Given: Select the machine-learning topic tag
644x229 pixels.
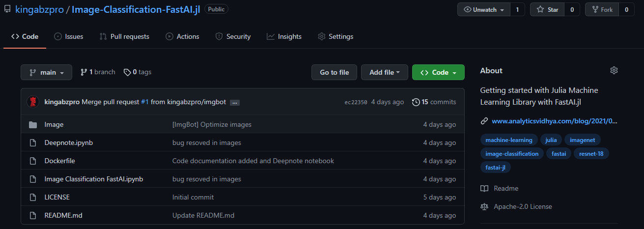Looking at the screenshot, I should click(509, 140).
